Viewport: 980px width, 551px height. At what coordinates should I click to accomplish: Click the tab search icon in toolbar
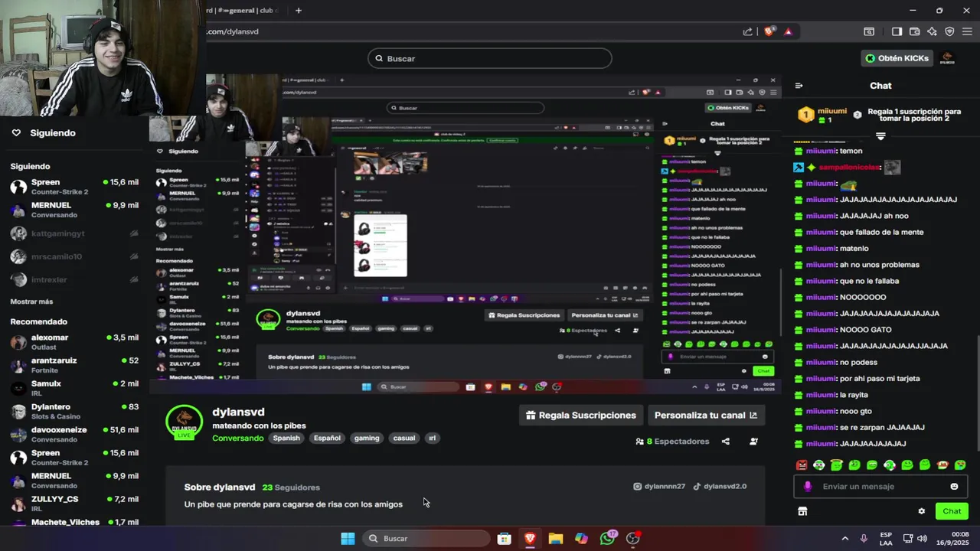pos(869,31)
